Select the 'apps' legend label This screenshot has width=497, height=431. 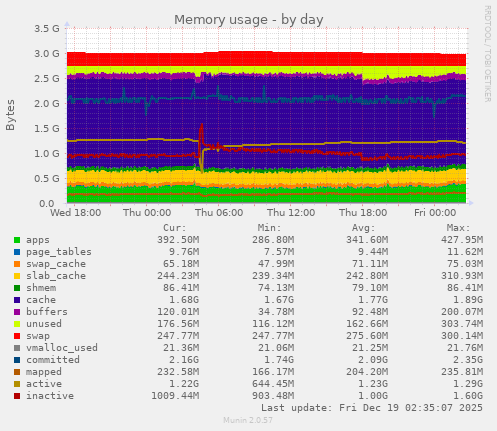click(x=38, y=240)
